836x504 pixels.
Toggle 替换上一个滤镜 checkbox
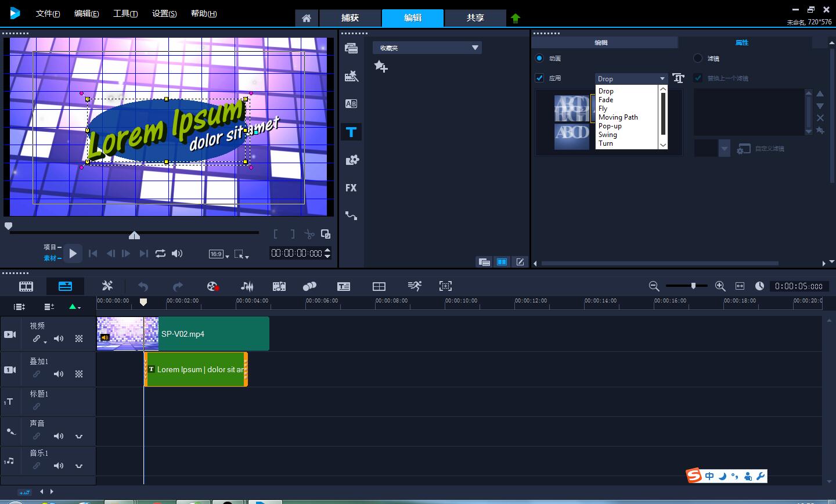tap(698, 78)
